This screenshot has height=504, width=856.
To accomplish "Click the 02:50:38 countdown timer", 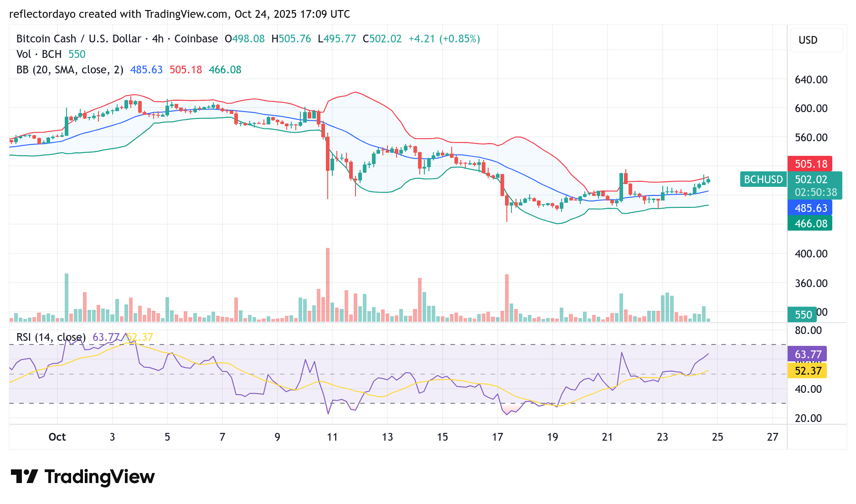I will point(816,192).
